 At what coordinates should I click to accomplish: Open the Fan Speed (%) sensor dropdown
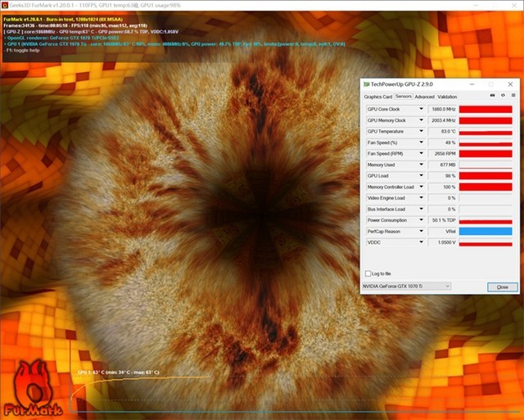point(421,142)
